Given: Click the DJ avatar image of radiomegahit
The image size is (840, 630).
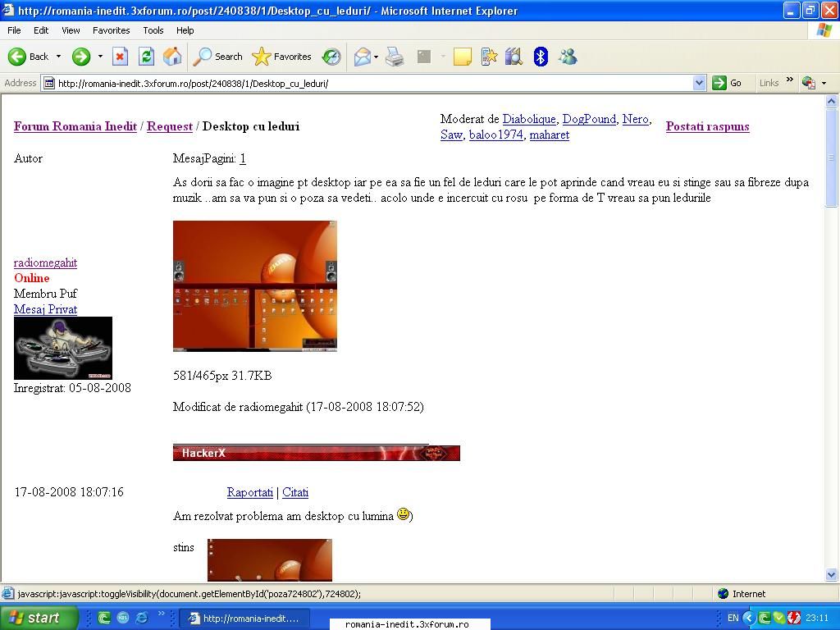Looking at the screenshot, I should 63,348.
